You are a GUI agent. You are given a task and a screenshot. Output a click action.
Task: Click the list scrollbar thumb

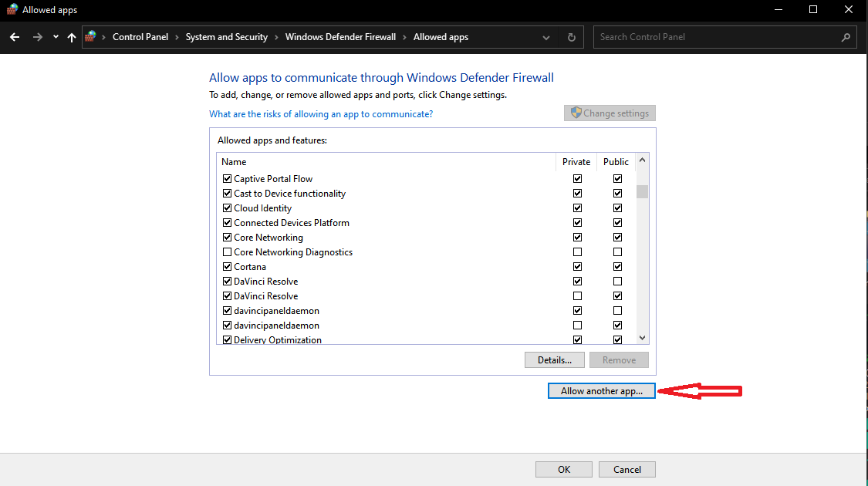642,191
